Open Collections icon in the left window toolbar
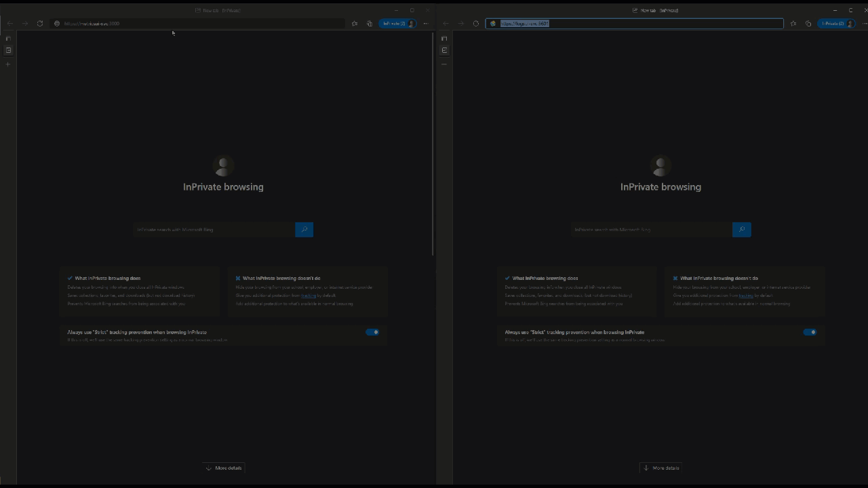This screenshot has width=868, height=488. point(370,24)
